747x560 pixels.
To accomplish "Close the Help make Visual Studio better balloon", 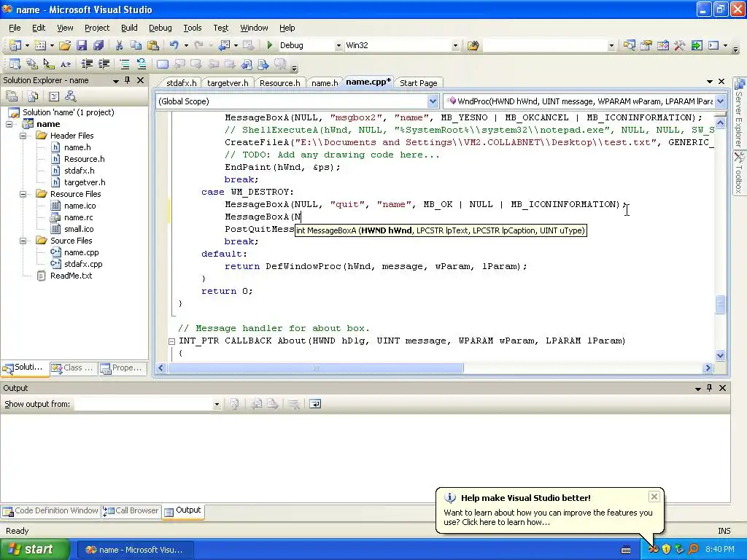I will coord(654,497).
